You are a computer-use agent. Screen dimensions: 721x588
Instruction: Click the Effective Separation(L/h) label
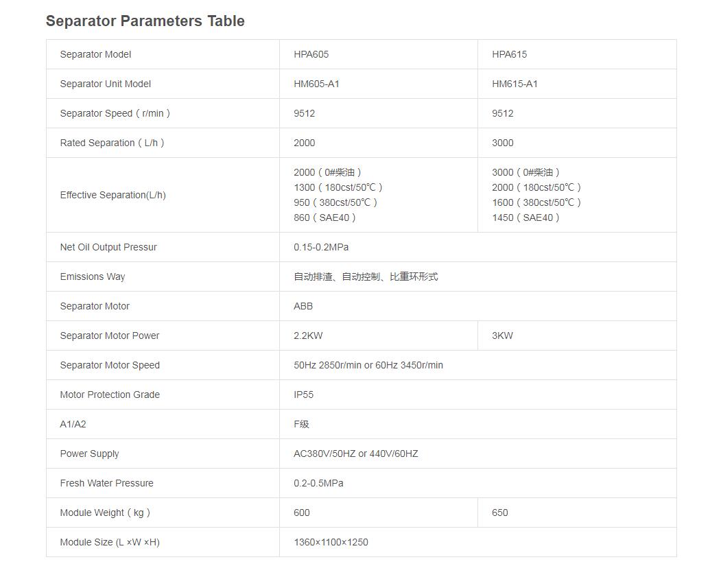point(113,195)
